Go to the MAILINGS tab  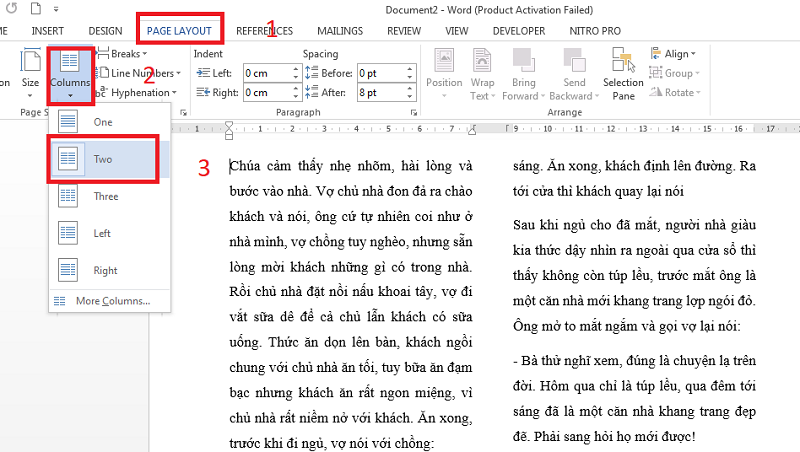click(x=340, y=31)
